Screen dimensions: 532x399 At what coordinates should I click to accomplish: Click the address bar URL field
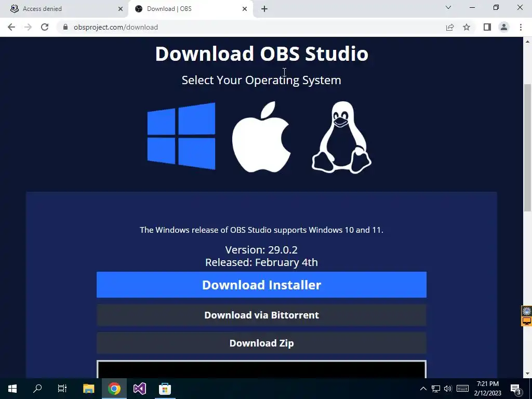tap(251, 27)
